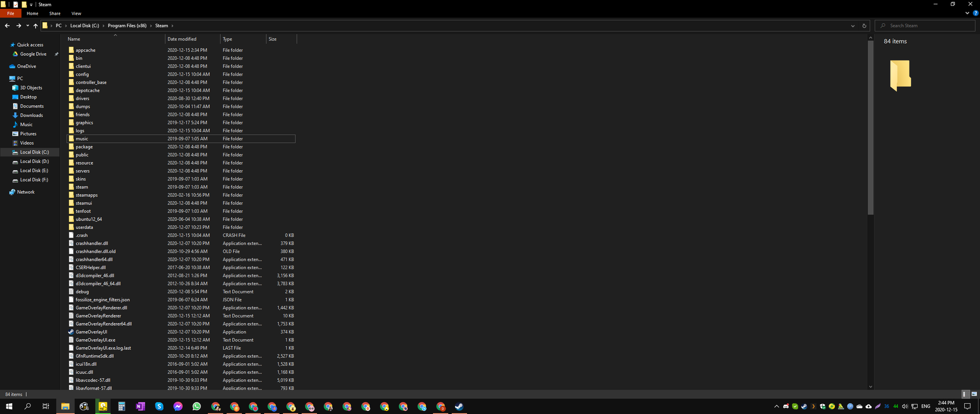The width and height of the screenshot is (980, 414).
Task: Click Program Files (x86) in the breadcrumb
Action: point(127,26)
